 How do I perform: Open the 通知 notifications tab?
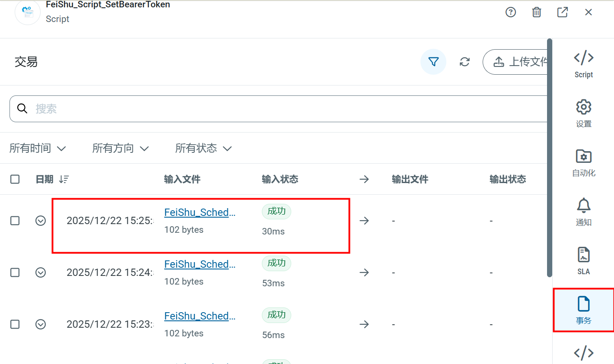[584, 212]
